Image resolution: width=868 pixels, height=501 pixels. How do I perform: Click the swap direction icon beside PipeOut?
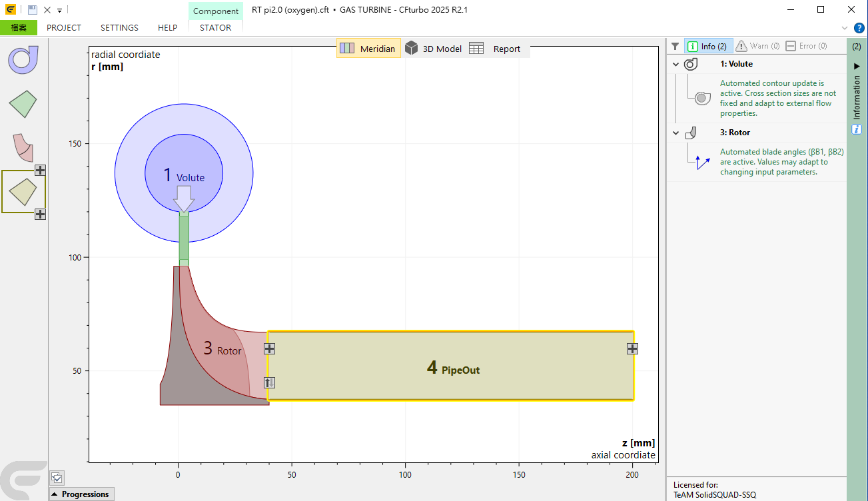click(269, 382)
